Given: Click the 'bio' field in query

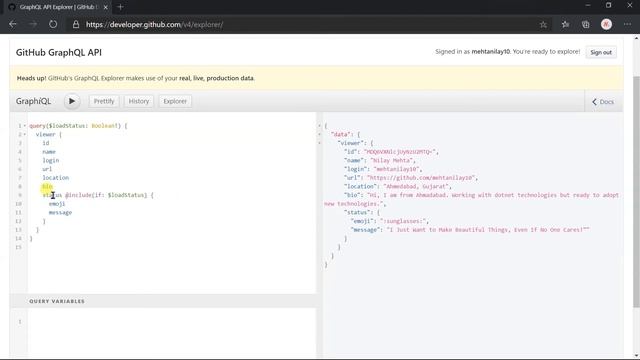Looking at the screenshot, I should coord(47,187).
